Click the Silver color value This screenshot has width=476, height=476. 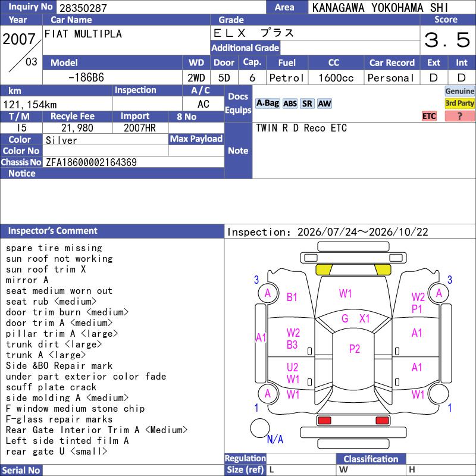click(61, 140)
